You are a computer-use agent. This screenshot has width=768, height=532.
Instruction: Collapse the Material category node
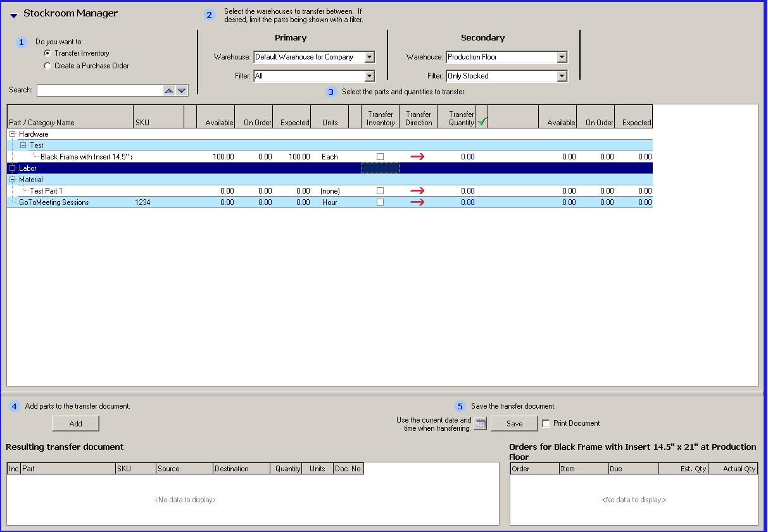pyautogui.click(x=13, y=180)
